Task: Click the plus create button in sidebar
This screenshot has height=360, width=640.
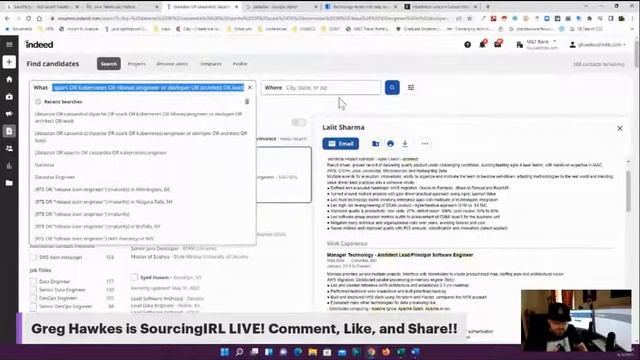Action: (9, 62)
